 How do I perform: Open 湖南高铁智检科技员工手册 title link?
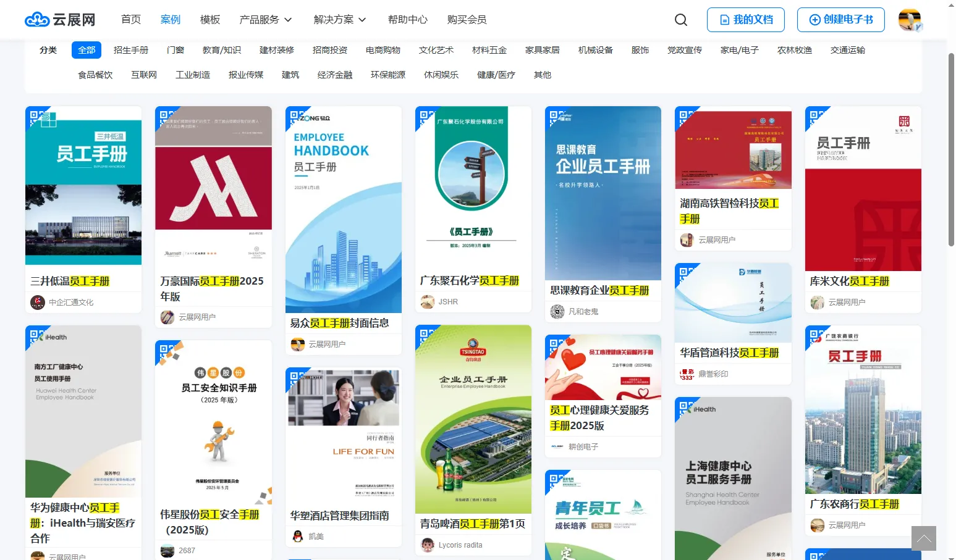(729, 211)
